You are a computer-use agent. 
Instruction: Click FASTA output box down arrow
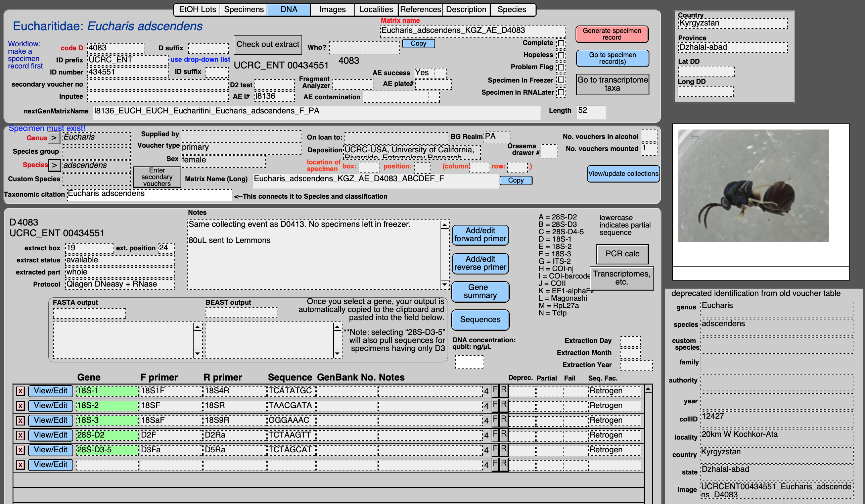click(x=197, y=353)
